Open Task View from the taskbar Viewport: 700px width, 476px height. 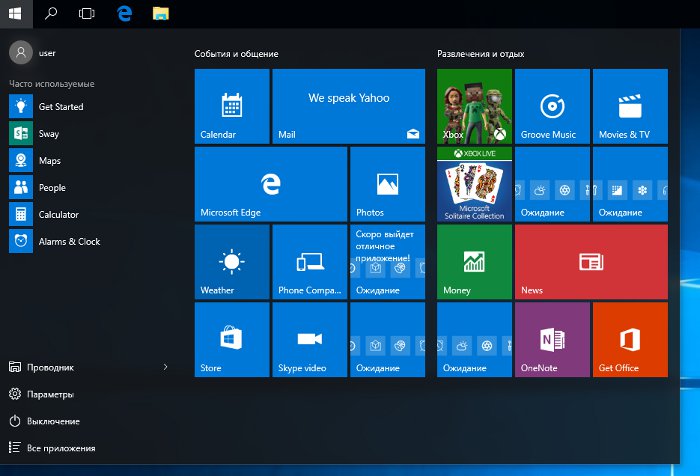tap(87, 13)
